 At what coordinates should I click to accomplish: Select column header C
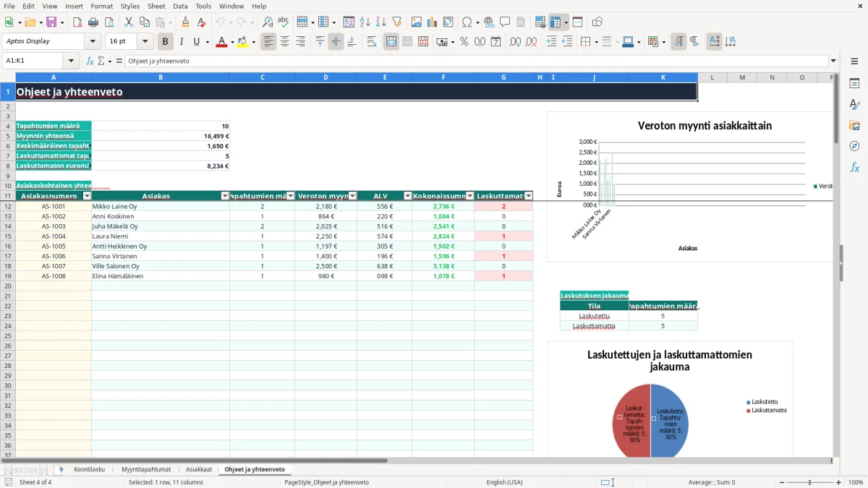[x=262, y=77]
